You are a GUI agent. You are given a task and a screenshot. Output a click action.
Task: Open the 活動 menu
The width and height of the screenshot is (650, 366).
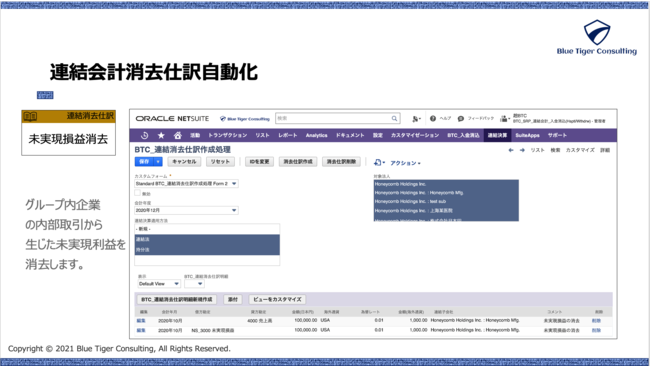(x=195, y=135)
